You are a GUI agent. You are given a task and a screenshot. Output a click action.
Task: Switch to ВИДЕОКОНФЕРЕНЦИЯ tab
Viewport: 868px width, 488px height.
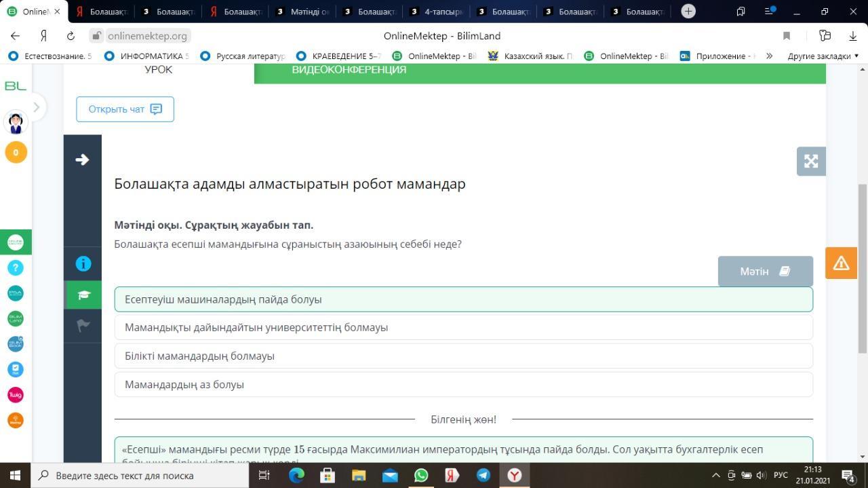[x=349, y=70]
